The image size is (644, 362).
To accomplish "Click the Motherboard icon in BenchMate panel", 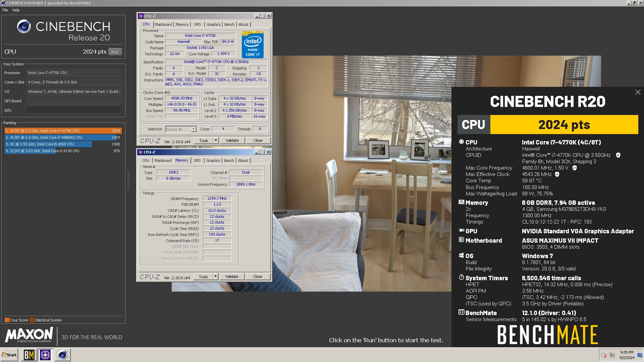I will (x=462, y=240).
